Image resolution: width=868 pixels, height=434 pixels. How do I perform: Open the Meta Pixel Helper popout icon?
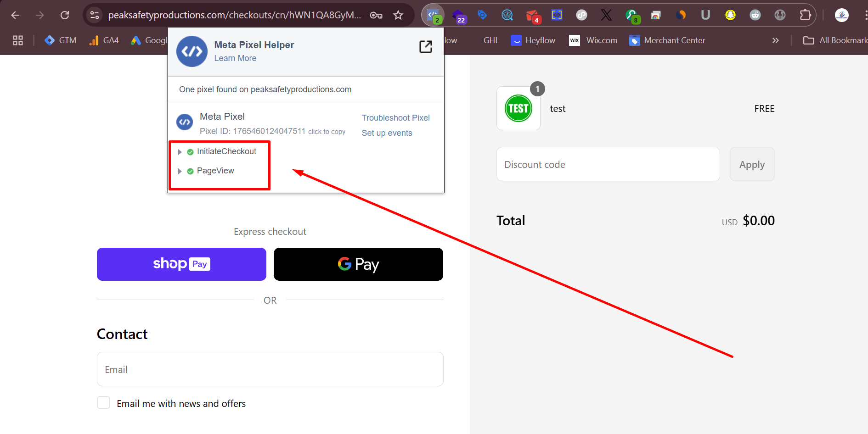425,47
